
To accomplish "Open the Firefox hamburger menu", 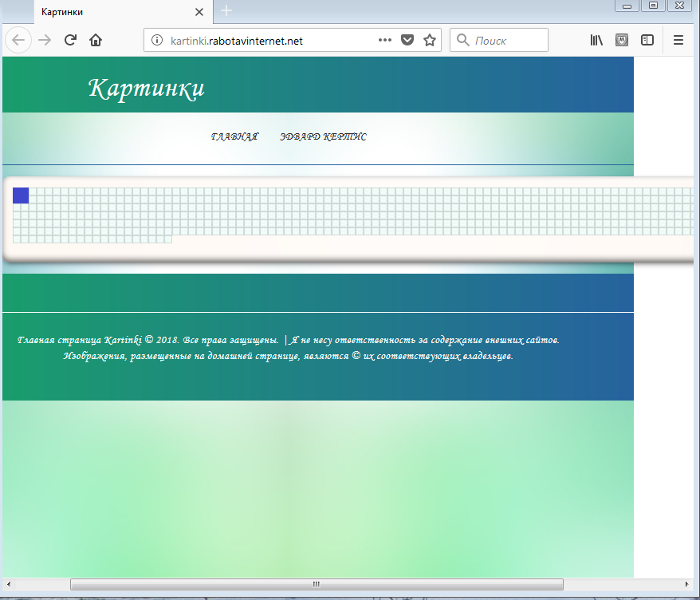I will [x=678, y=40].
